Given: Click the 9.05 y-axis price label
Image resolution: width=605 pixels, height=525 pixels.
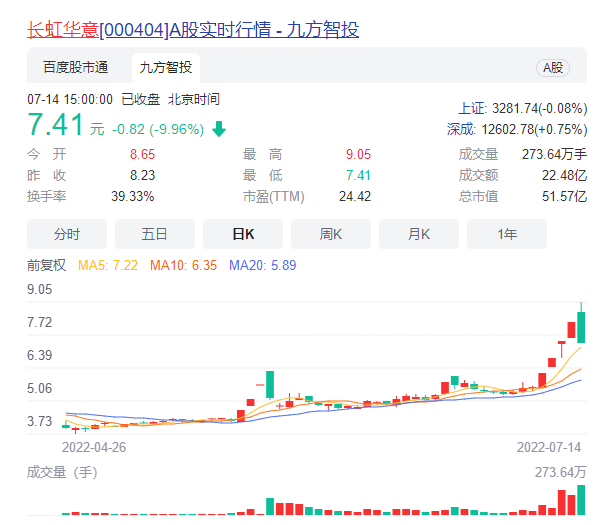Looking at the screenshot, I should tap(39, 290).
